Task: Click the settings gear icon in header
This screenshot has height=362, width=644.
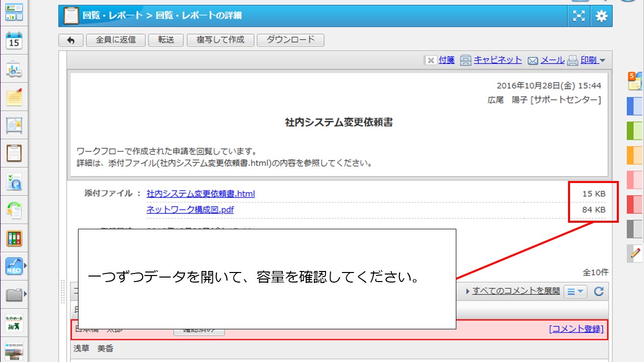Action: tap(601, 16)
